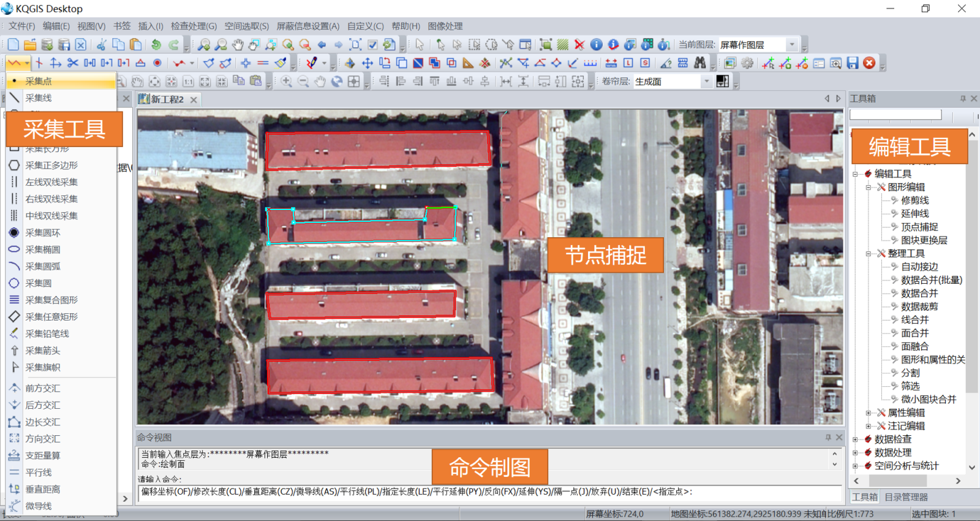Image resolution: width=980 pixels, height=521 pixels.
Task: Click the binoculars search icon
Action: [699, 63]
